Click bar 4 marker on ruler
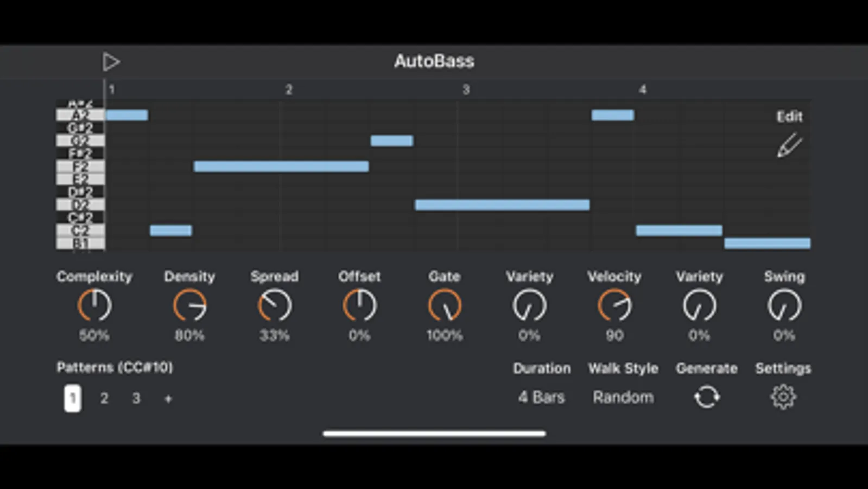 tap(643, 90)
